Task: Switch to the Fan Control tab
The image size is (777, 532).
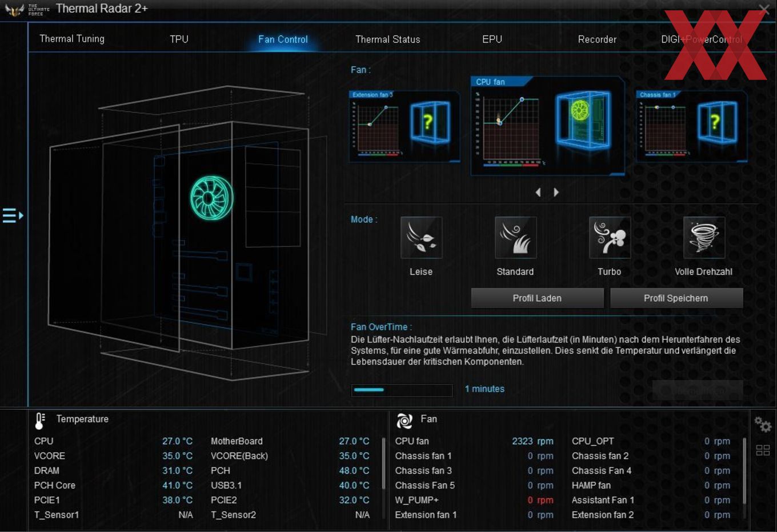Action: [x=283, y=39]
